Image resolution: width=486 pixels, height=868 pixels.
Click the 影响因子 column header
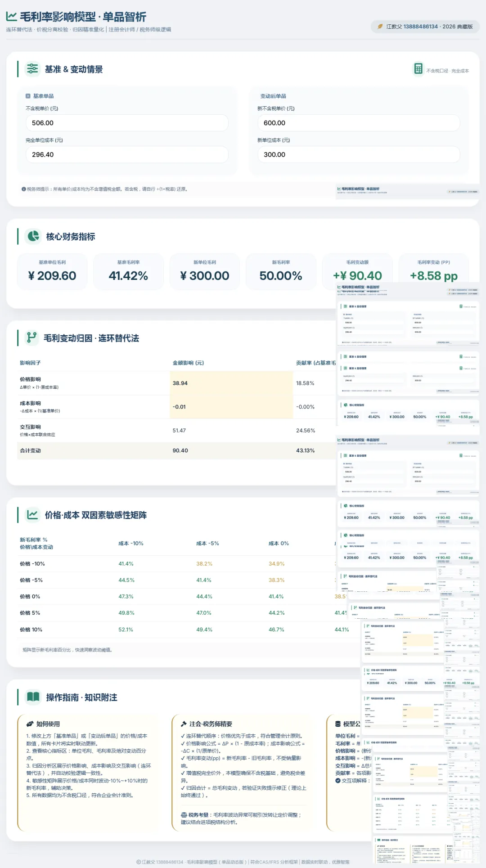point(30,363)
